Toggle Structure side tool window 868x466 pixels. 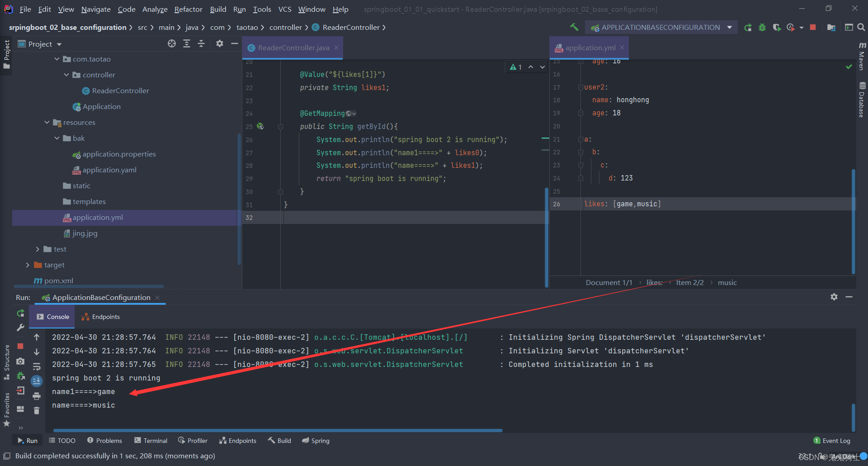coord(6,362)
